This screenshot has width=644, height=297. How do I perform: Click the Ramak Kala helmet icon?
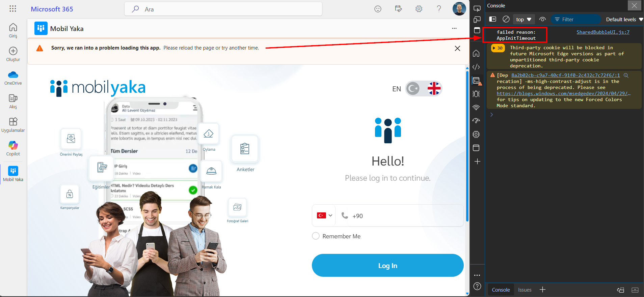tap(211, 171)
